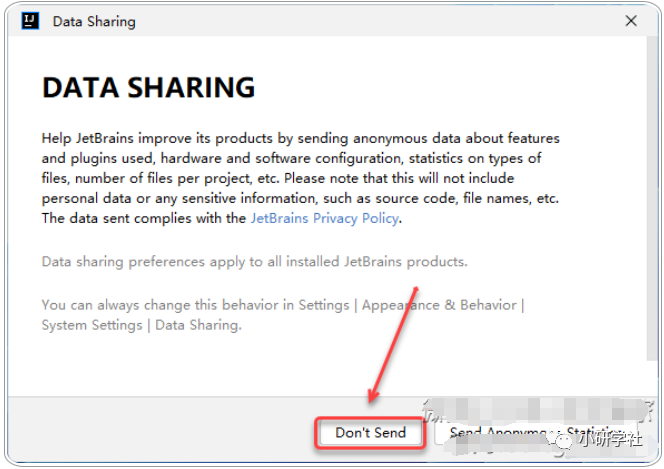Click the "The data sent complies with" text
664x469 pixels.
tap(144, 218)
